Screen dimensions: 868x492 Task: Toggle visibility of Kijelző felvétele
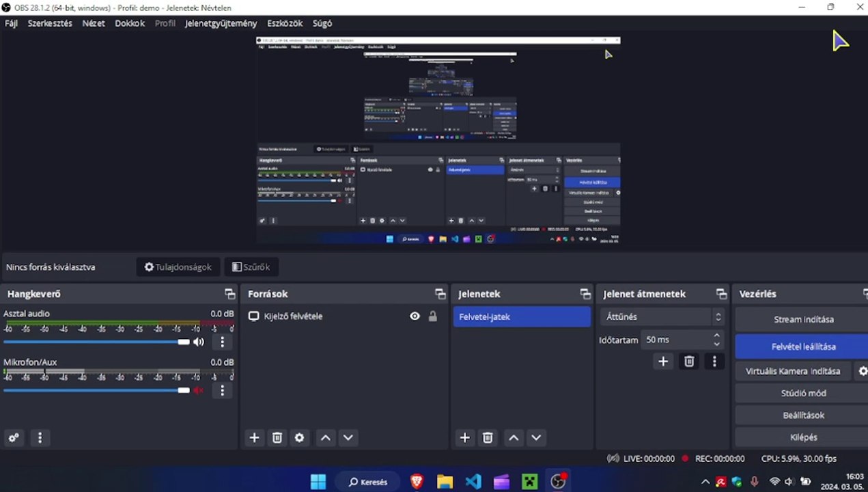click(x=415, y=316)
